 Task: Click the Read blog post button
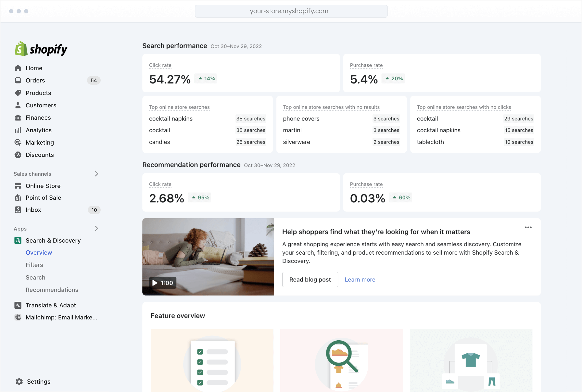pos(310,279)
